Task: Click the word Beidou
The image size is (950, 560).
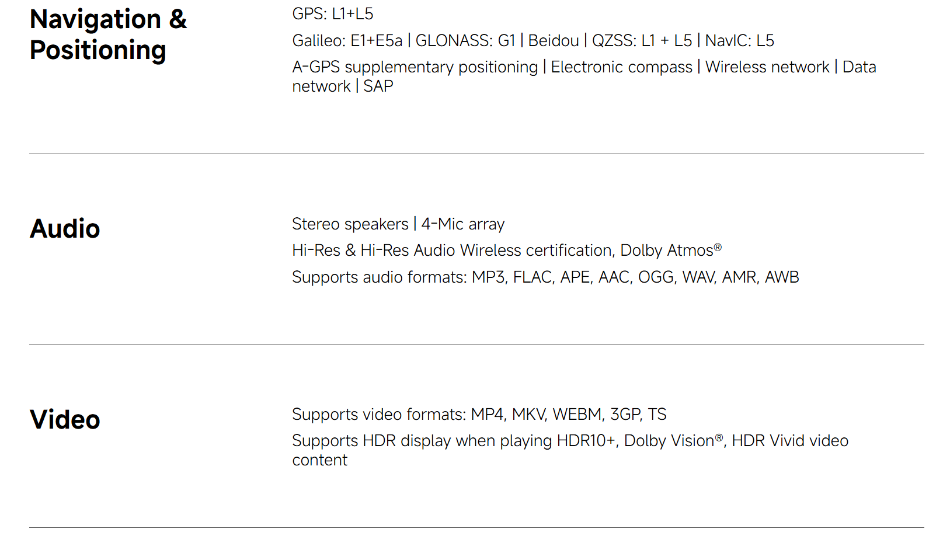Action: (x=554, y=41)
